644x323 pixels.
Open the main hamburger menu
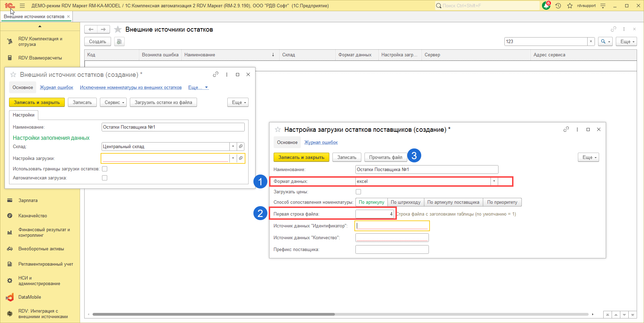tap(22, 6)
